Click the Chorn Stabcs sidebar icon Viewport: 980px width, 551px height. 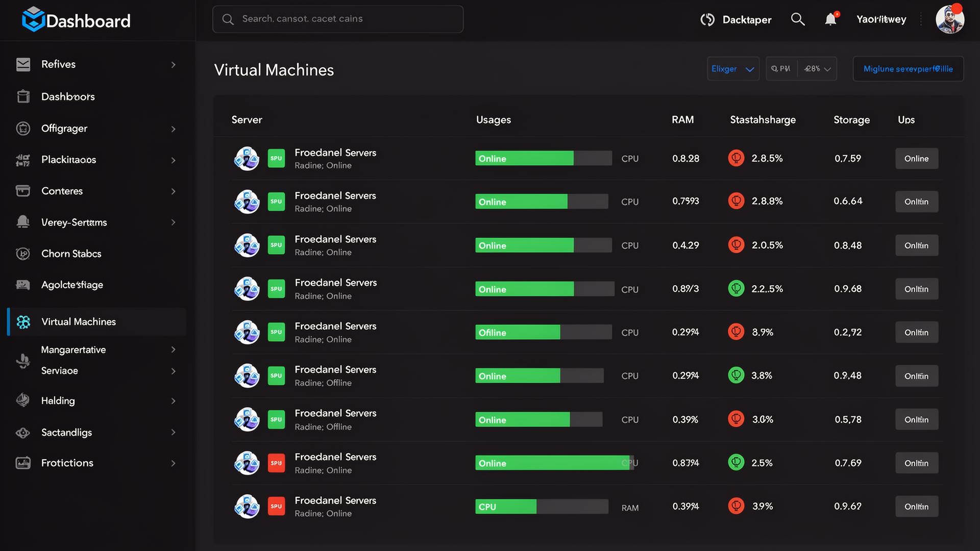pyautogui.click(x=23, y=254)
